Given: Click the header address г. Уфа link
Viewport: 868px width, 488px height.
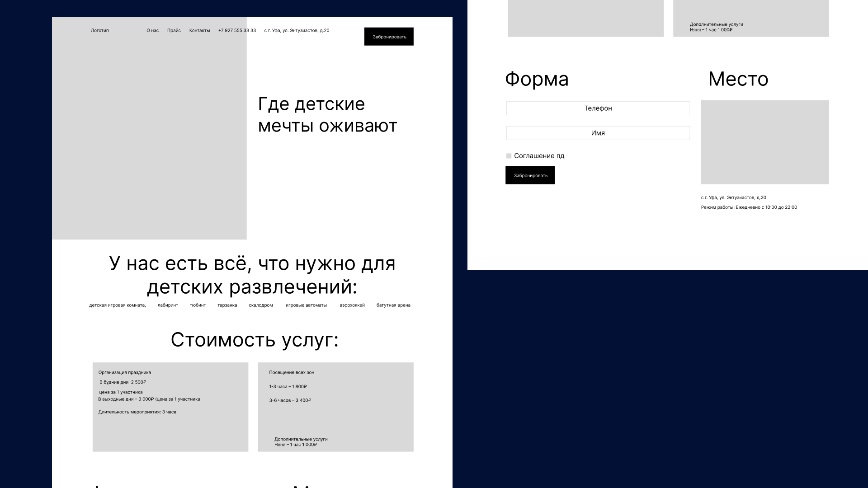Looking at the screenshot, I should 297,31.
